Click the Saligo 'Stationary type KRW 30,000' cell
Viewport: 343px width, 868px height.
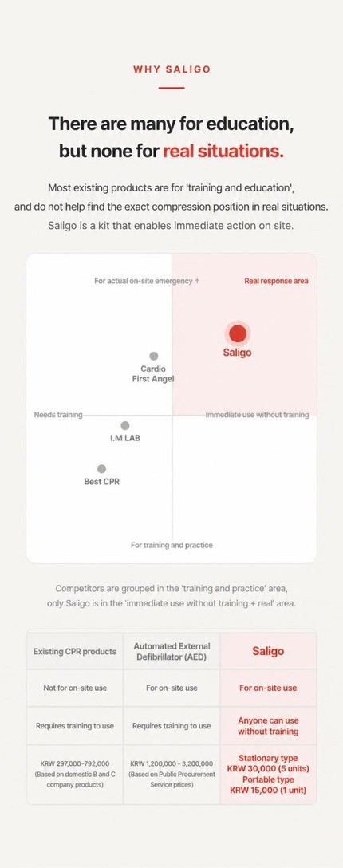coord(268,774)
